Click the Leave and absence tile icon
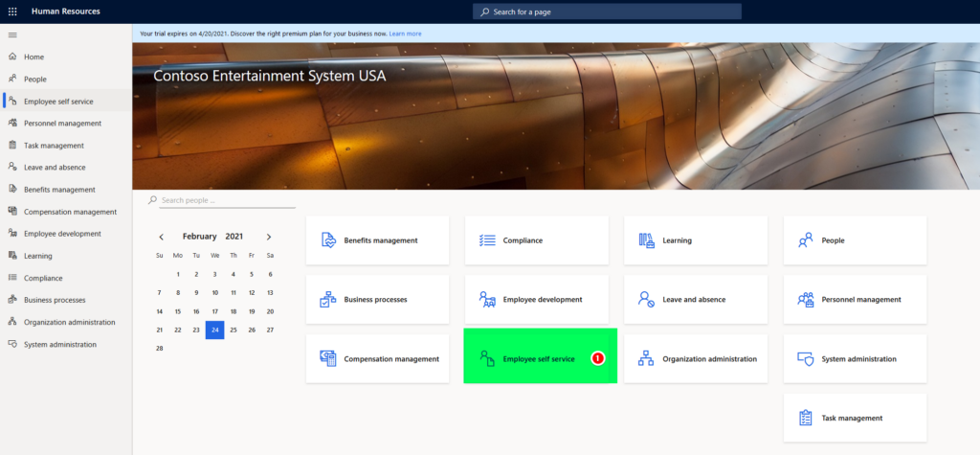 [x=646, y=299]
